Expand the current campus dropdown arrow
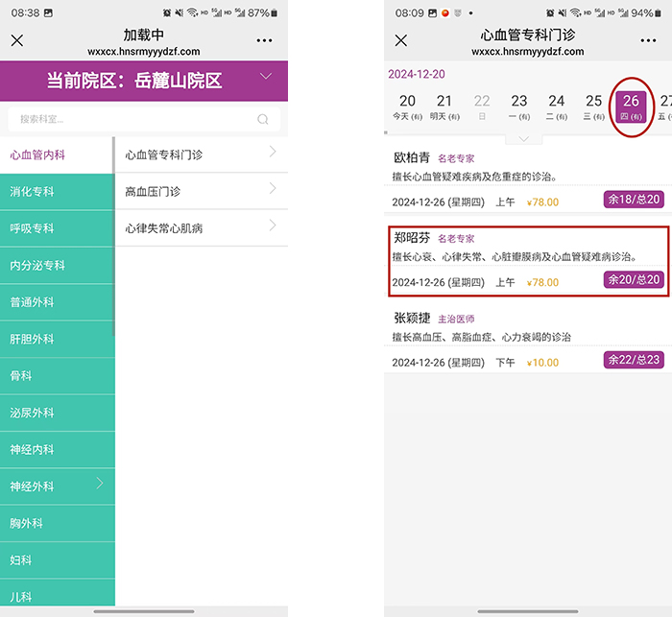Image resolution: width=672 pixels, height=617 pixels. point(266,77)
